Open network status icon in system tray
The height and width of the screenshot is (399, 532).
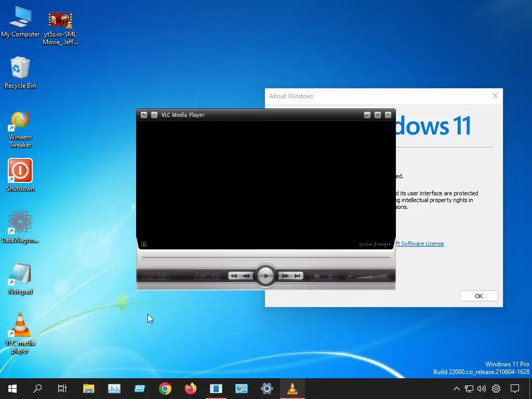tap(469, 389)
